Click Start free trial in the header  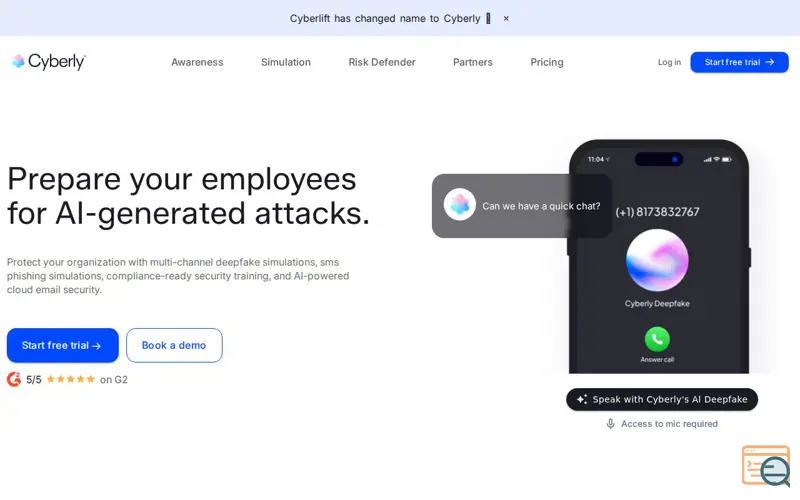(739, 62)
